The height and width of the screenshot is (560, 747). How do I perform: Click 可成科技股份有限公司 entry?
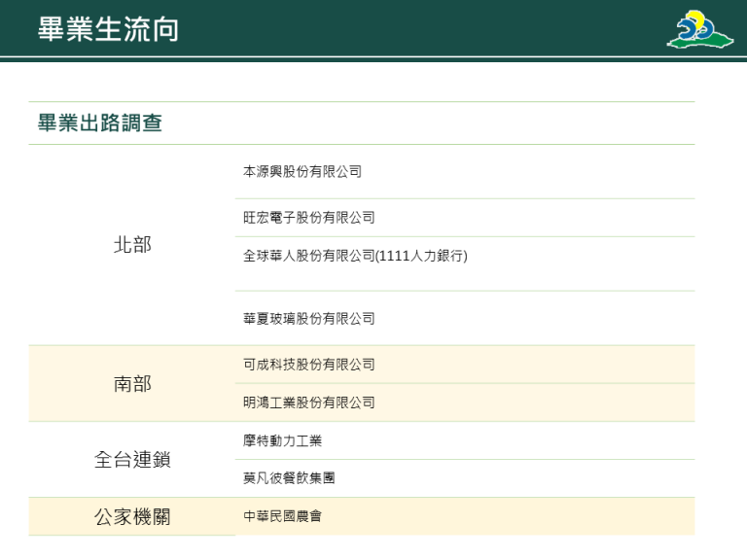(x=308, y=365)
